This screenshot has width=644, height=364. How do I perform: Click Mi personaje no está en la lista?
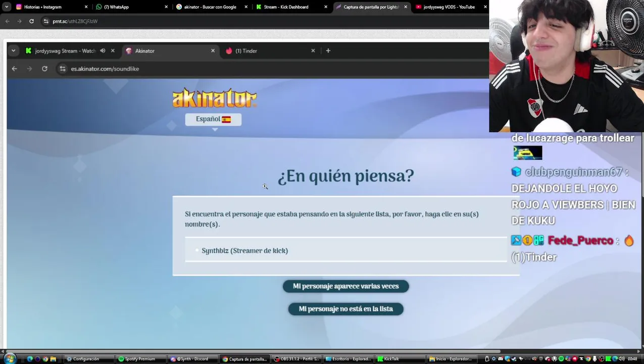pyautogui.click(x=346, y=309)
